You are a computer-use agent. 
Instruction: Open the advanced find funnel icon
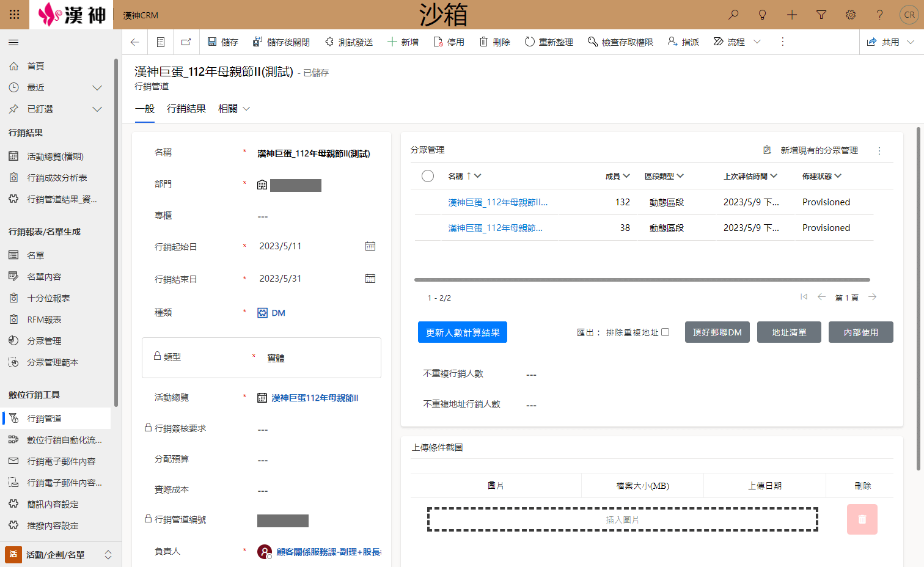821,15
